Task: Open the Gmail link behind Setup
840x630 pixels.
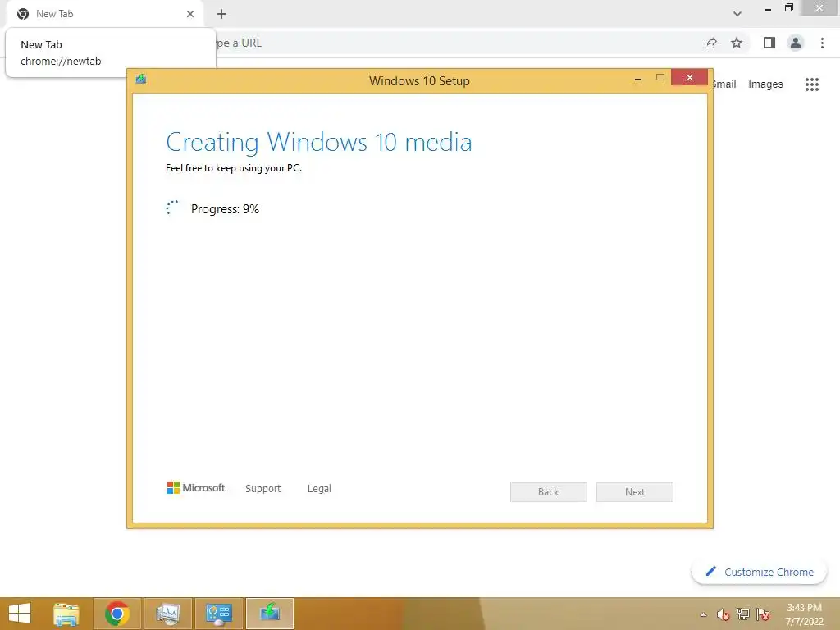Action: click(x=725, y=84)
